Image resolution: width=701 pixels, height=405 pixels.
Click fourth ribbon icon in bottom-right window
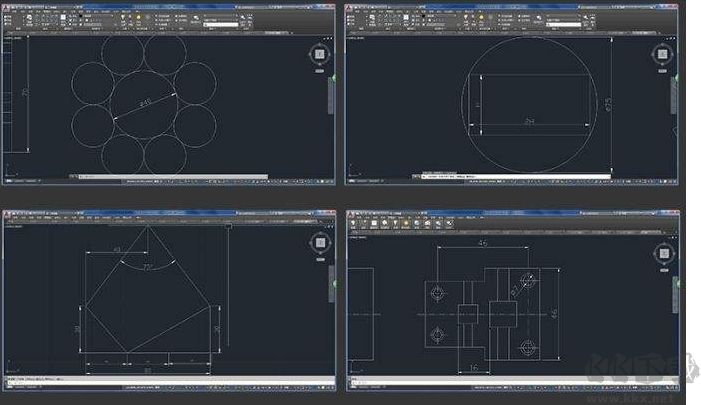(384, 223)
